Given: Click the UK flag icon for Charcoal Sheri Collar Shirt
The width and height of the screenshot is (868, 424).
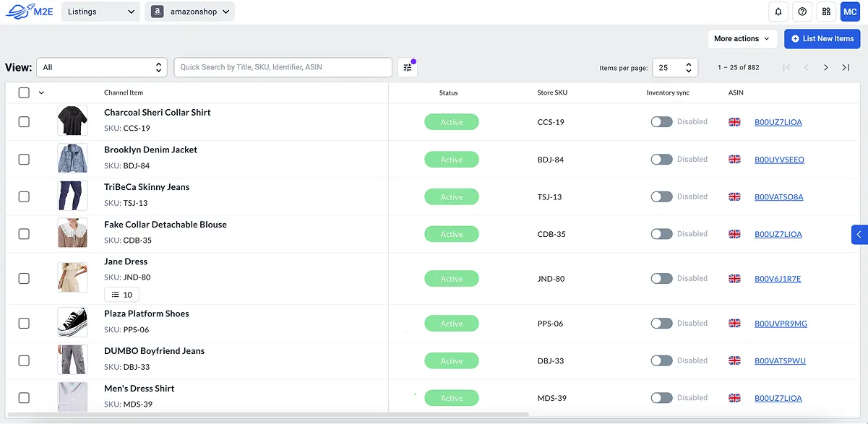Looking at the screenshot, I should coord(734,122).
